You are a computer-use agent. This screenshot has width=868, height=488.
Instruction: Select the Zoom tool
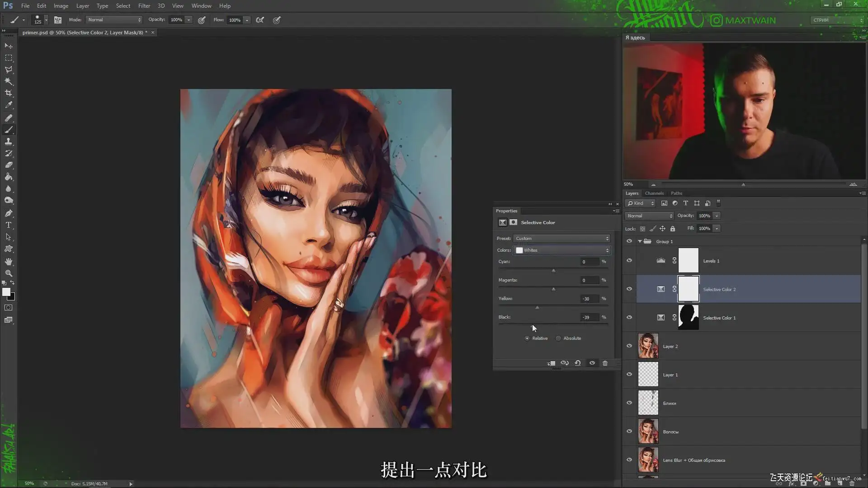point(9,273)
